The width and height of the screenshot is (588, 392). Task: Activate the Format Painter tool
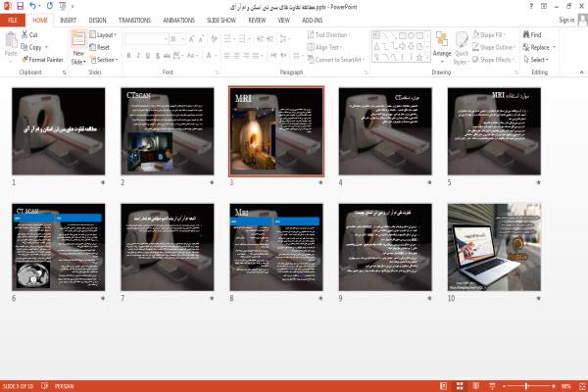[x=42, y=60]
